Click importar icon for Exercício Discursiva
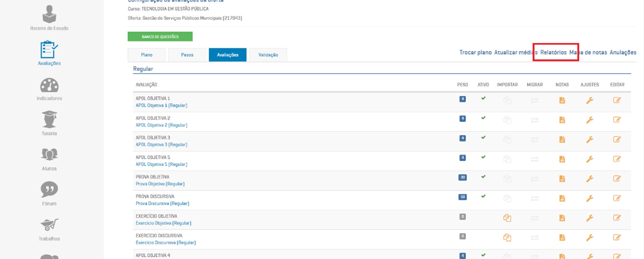This screenshot has width=644, height=259. 507,238
